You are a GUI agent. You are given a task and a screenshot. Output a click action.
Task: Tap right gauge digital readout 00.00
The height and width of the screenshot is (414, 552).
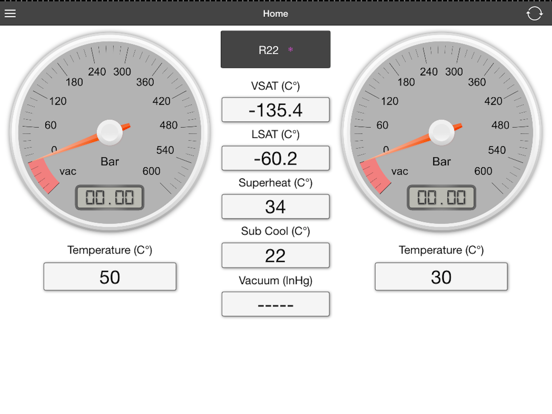click(x=441, y=197)
